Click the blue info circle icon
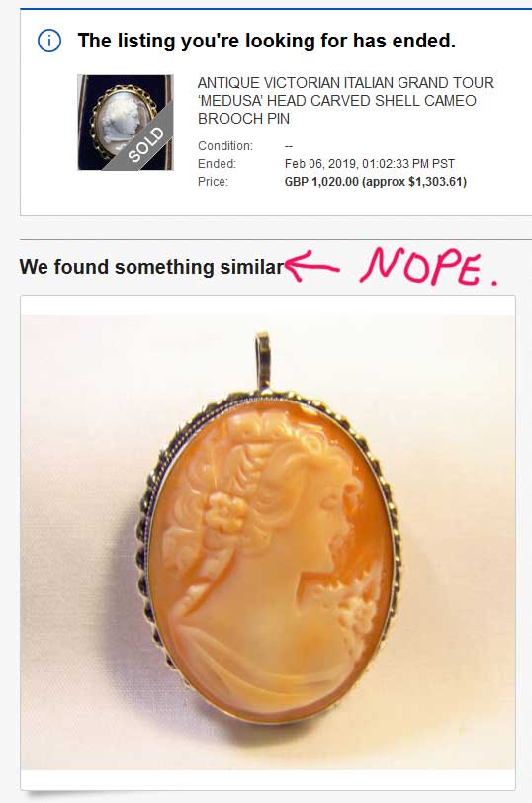 (x=49, y=41)
